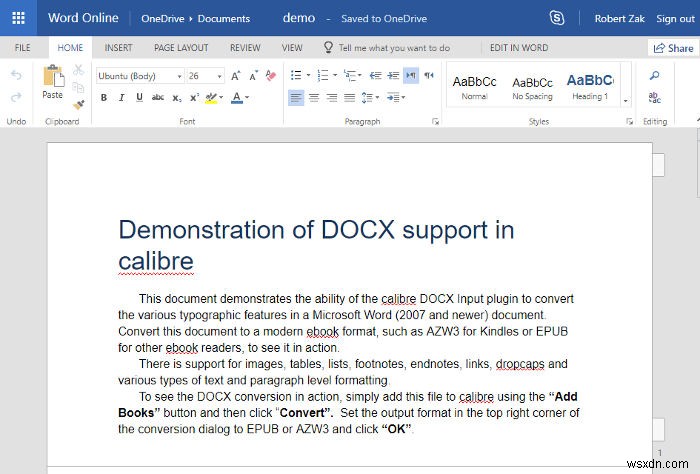
Task: Open the Styles dialog launcher
Action: pyautogui.click(x=629, y=121)
